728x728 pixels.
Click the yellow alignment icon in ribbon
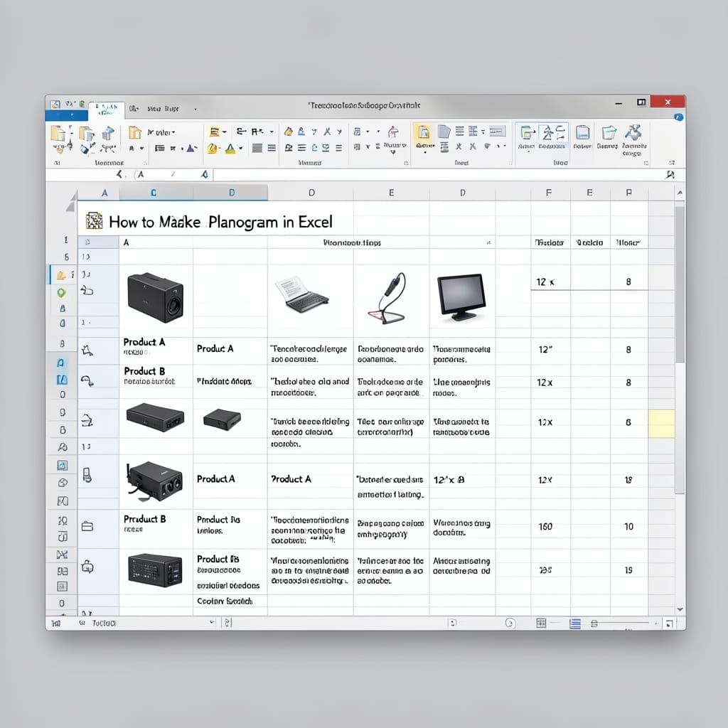click(x=215, y=132)
